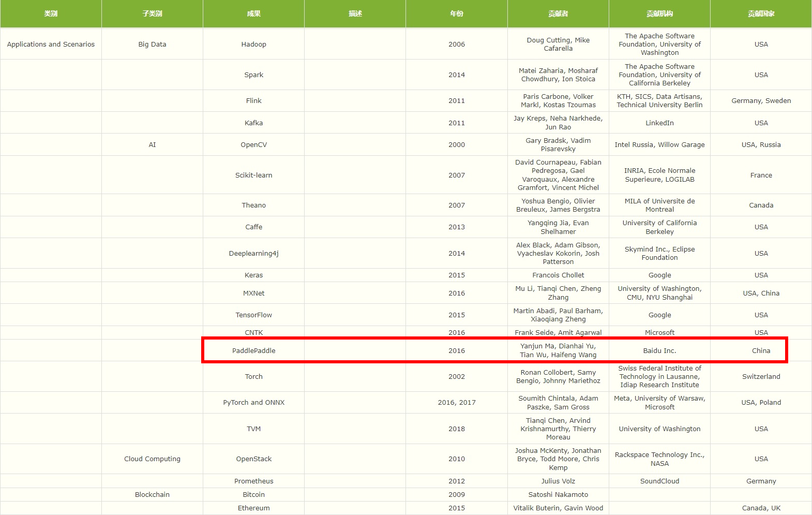The width and height of the screenshot is (812, 515).
Task: Click the 'Spark' cell
Action: tap(253, 75)
